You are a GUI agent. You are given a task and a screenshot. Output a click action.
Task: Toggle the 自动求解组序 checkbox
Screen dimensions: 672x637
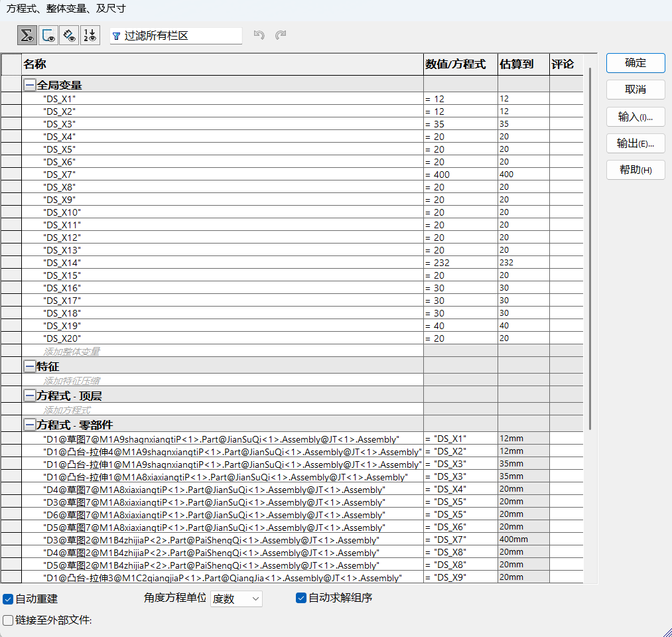pos(301,598)
